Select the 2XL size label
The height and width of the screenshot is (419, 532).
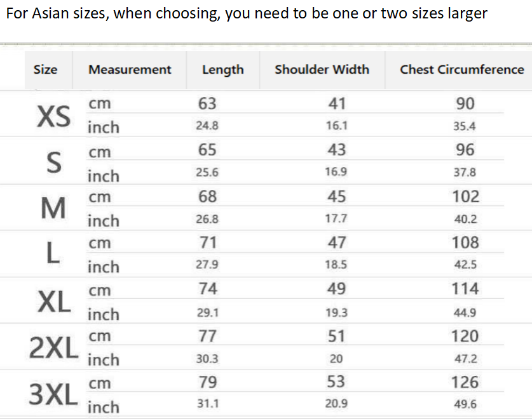(53, 347)
